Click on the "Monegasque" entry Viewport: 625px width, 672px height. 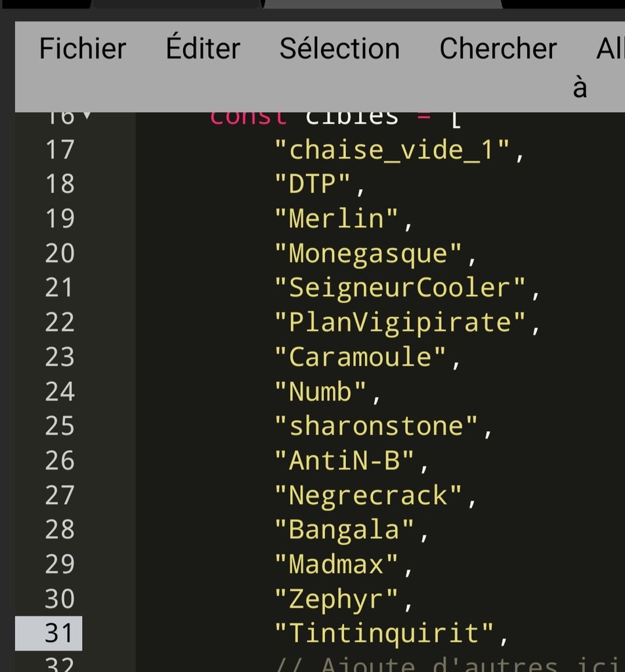click(368, 253)
